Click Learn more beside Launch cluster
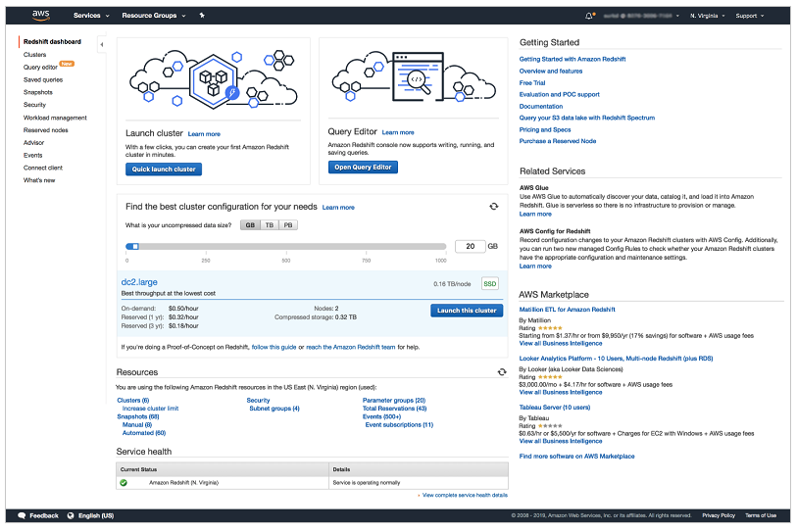797x532 pixels. [x=204, y=134]
